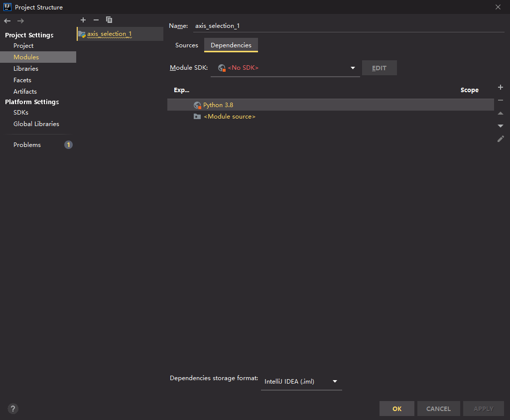Click the Exp... column header
Screen dimensions: 510x420
181,90
